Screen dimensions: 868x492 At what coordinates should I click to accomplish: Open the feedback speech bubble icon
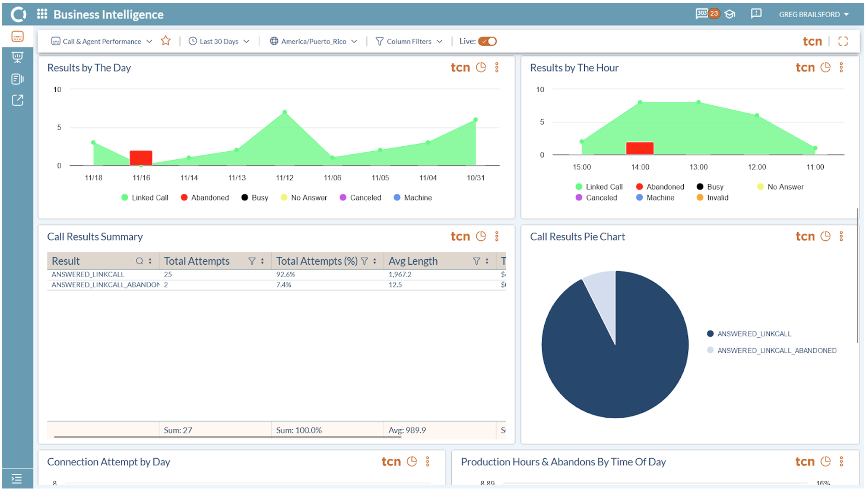tap(756, 14)
